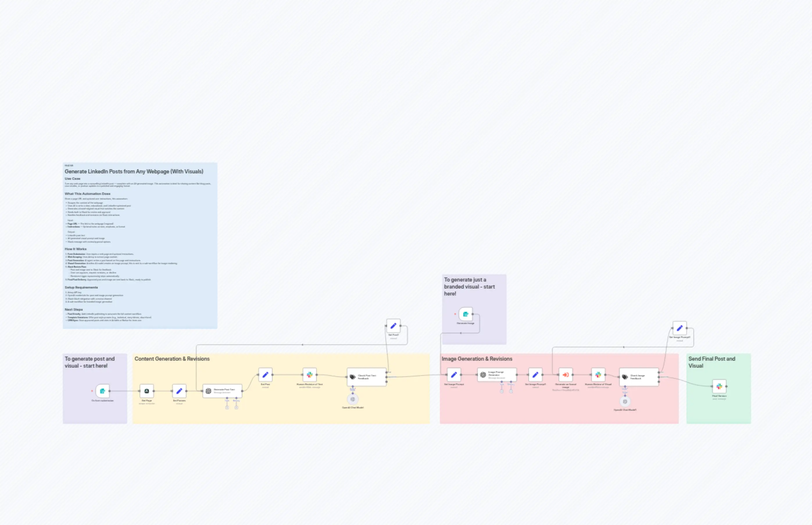The height and width of the screenshot is (525, 812).
Task: Open the "Human Revision of Text" Slack node
Action: [x=309, y=374]
